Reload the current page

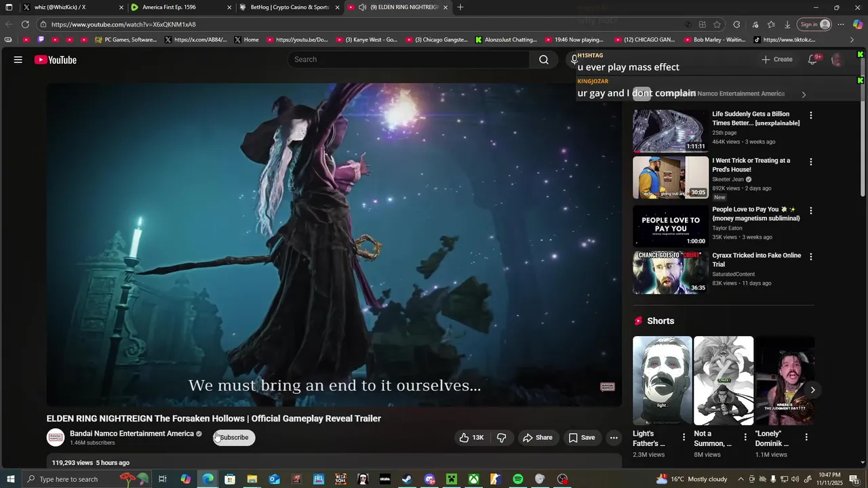[x=25, y=24]
